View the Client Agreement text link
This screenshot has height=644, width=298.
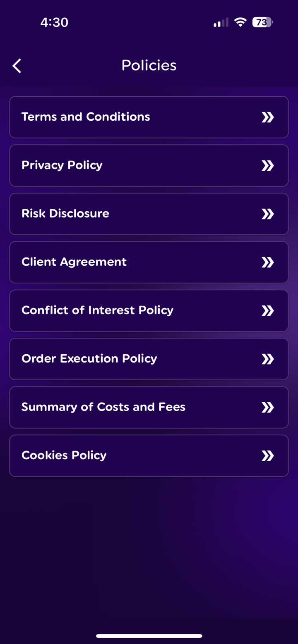point(74,262)
